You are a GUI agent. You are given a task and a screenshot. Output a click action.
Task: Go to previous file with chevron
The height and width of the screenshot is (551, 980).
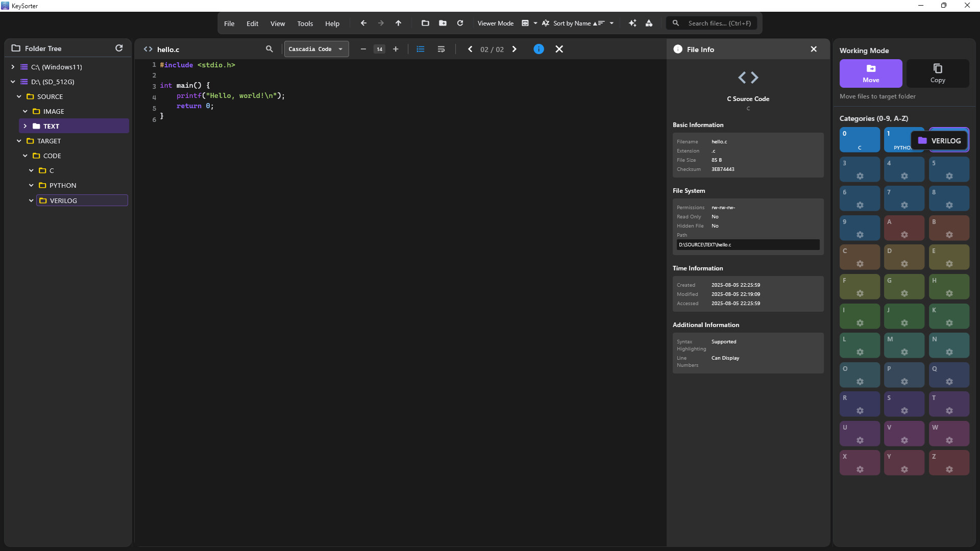(x=470, y=49)
